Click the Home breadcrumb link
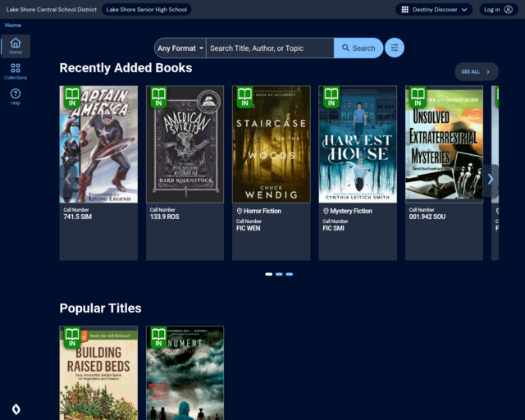525x420 pixels. [13, 25]
